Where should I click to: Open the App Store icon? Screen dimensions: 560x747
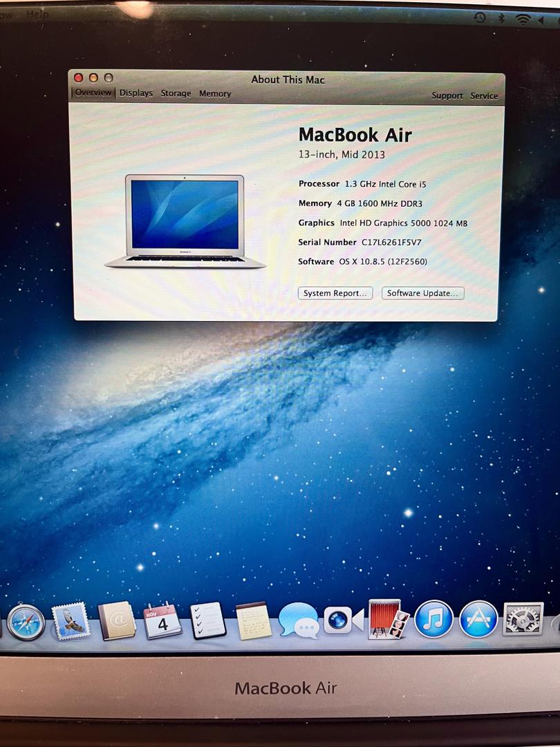tap(478, 619)
